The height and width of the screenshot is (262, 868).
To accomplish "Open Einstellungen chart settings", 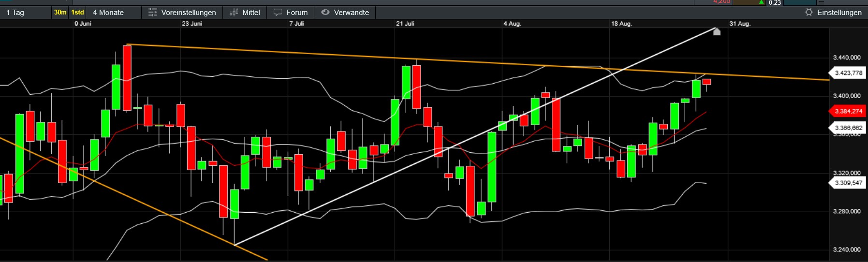I will 833,13.
